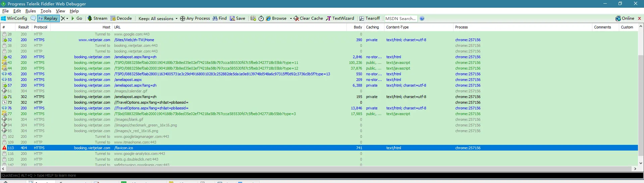Click the document icon of session 32
Viewport: 644px width, 183px height.
click(x=4, y=40)
